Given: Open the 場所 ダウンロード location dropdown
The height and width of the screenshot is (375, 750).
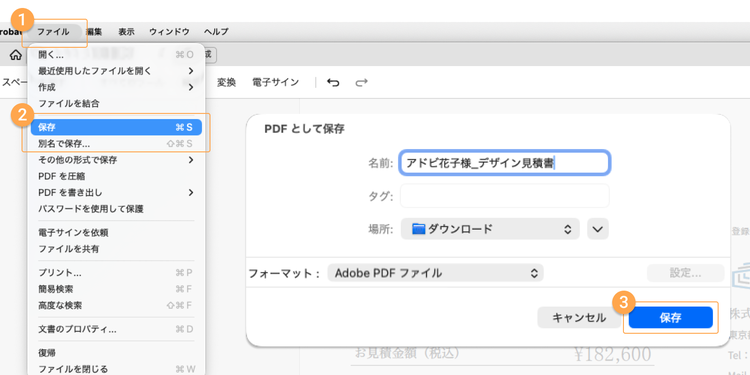Looking at the screenshot, I should 490,229.
